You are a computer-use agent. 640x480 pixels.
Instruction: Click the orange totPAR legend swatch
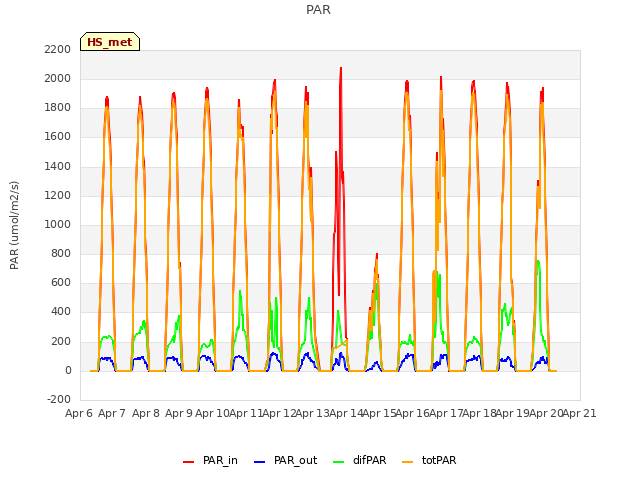(x=408, y=462)
